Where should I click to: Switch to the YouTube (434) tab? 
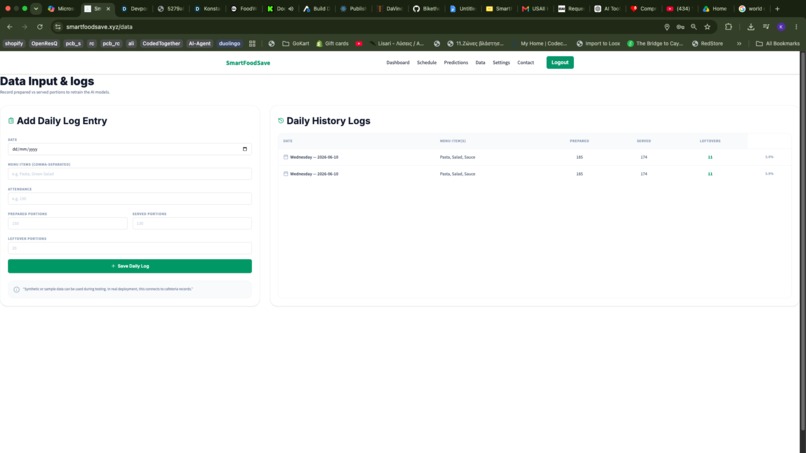(679, 9)
